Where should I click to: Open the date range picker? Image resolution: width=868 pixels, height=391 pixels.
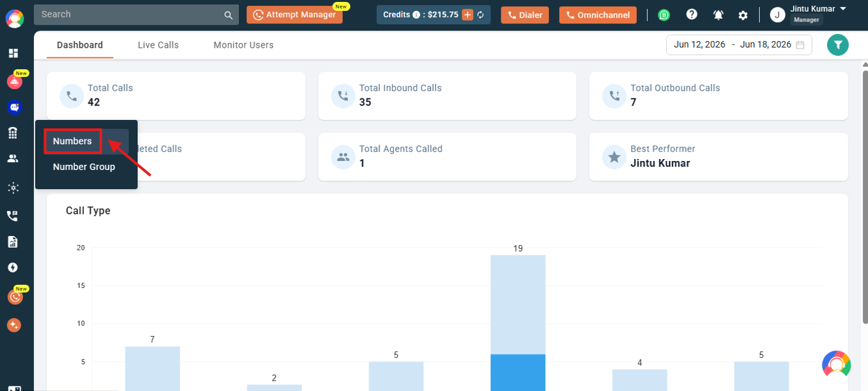click(739, 45)
